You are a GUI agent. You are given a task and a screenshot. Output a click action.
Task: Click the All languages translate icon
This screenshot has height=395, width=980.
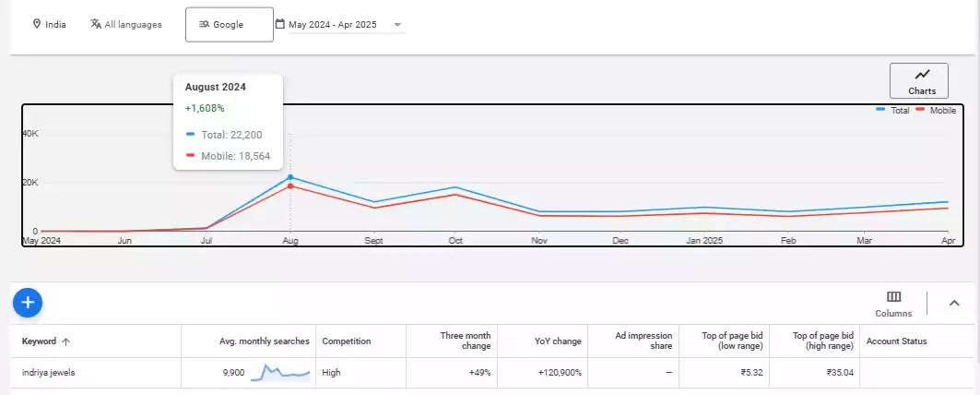[x=96, y=24]
